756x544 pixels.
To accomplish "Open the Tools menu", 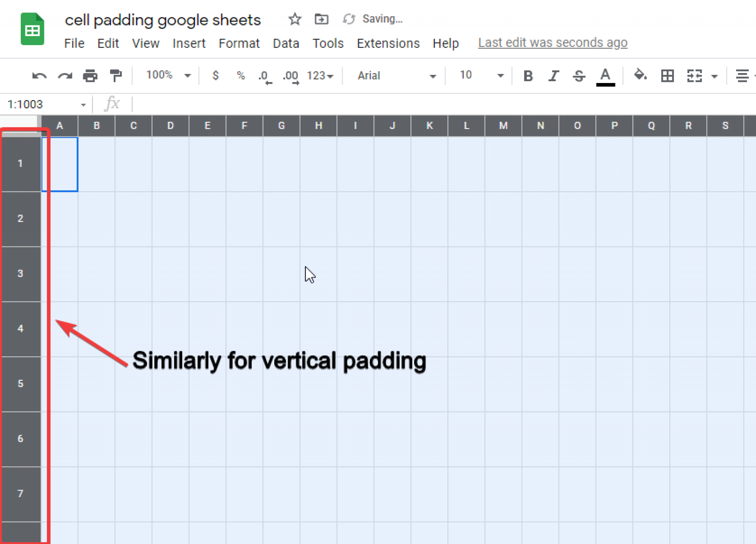I will pos(328,43).
